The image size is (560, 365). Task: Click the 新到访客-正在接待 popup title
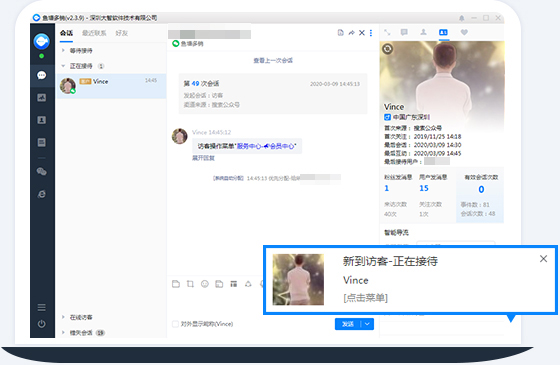390,261
